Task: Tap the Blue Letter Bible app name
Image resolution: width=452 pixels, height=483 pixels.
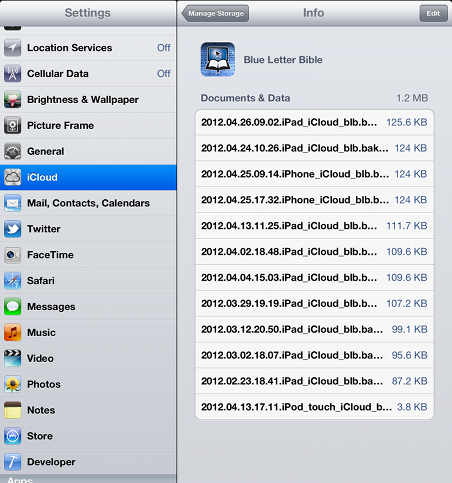Action: pyautogui.click(x=283, y=60)
